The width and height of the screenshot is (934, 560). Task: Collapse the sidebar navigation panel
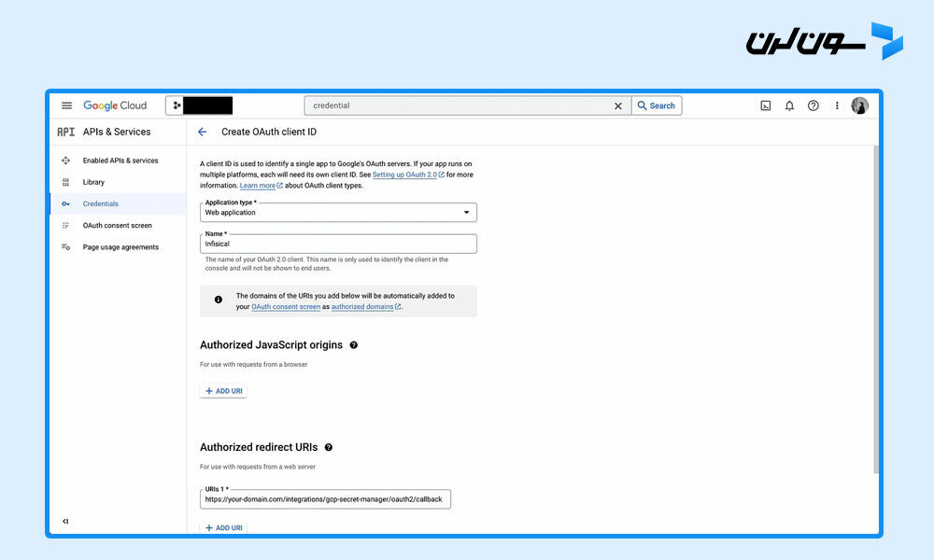[x=65, y=522]
